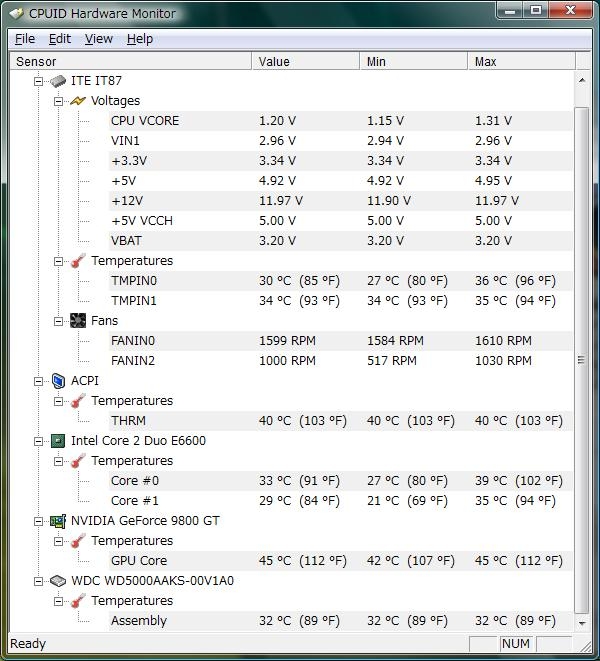This screenshot has height=661, width=600.
Task: Click the thermometer icon under ACPI
Action: 78,401
